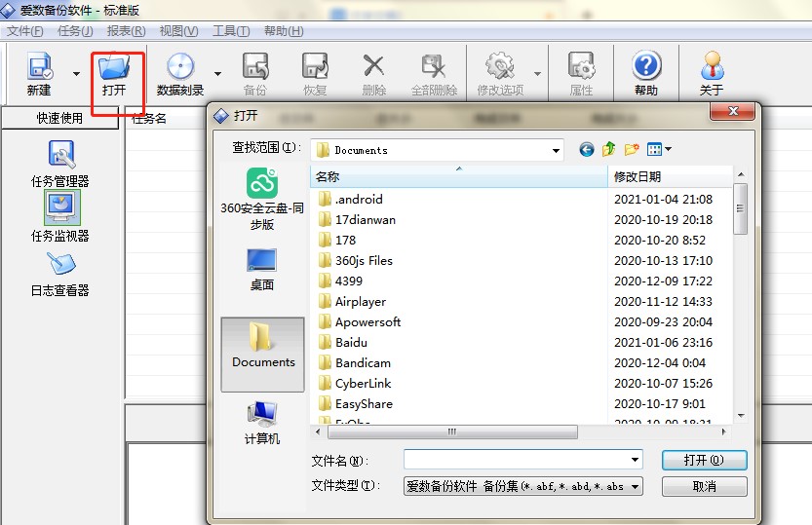This screenshot has width=812, height=525.
Task: Expand the 修改选项 dropdown arrow
Action: coord(537,74)
